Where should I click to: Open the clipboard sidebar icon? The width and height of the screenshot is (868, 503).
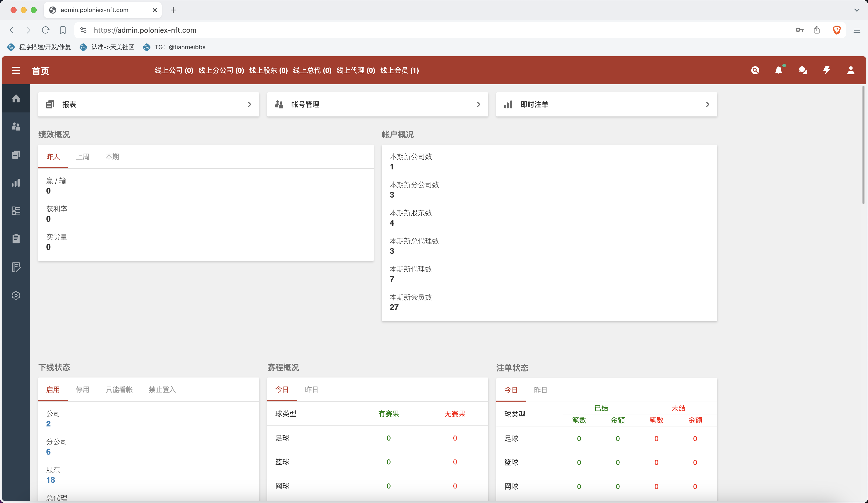[16, 239]
